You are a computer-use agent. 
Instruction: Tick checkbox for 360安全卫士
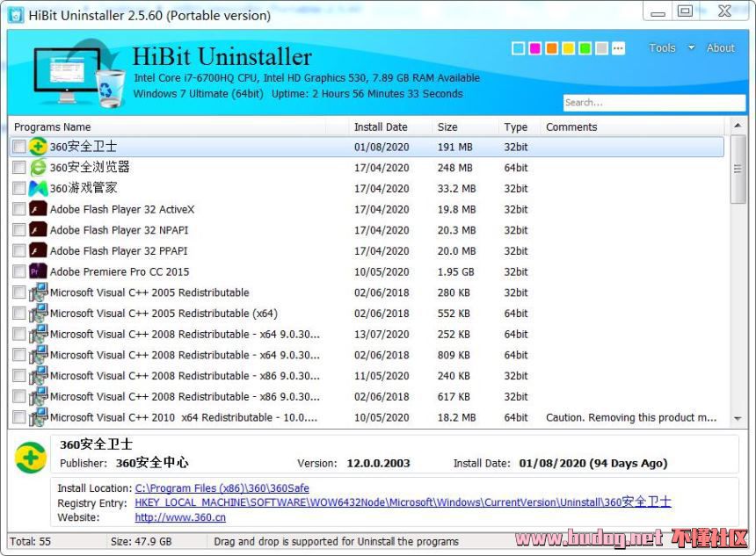coord(18,147)
